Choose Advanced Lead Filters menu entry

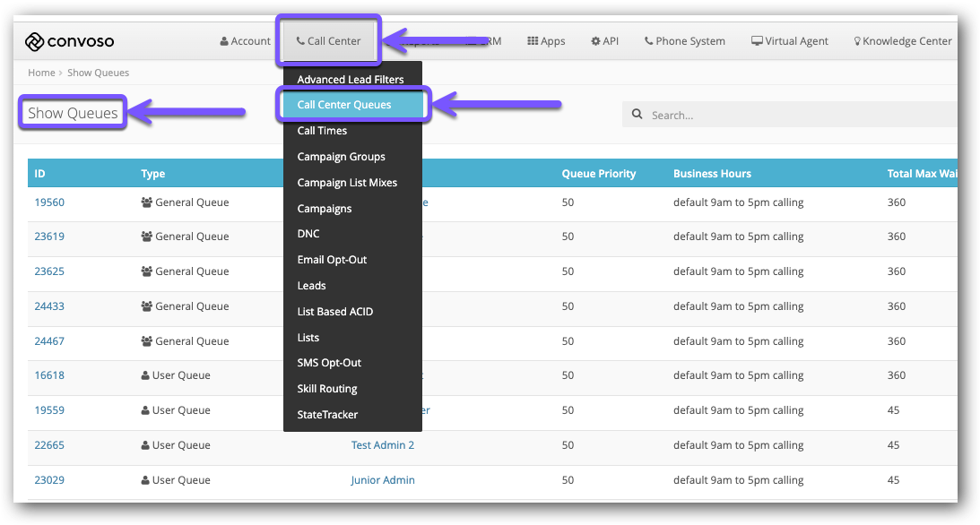[x=351, y=80]
